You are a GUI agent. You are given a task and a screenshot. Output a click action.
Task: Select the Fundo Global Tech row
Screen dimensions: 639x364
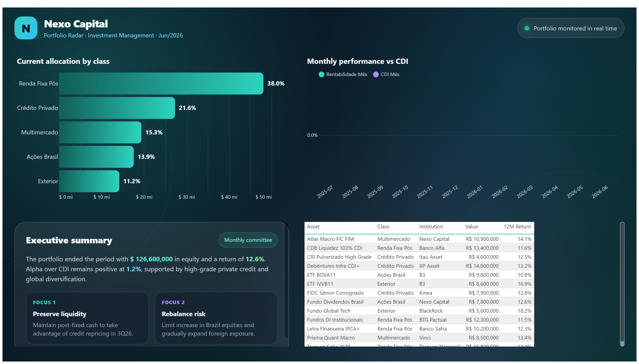point(419,311)
